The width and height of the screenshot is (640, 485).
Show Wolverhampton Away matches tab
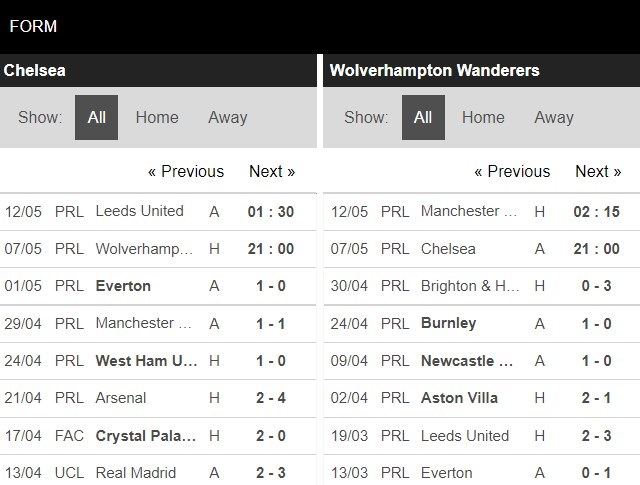tap(554, 117)
